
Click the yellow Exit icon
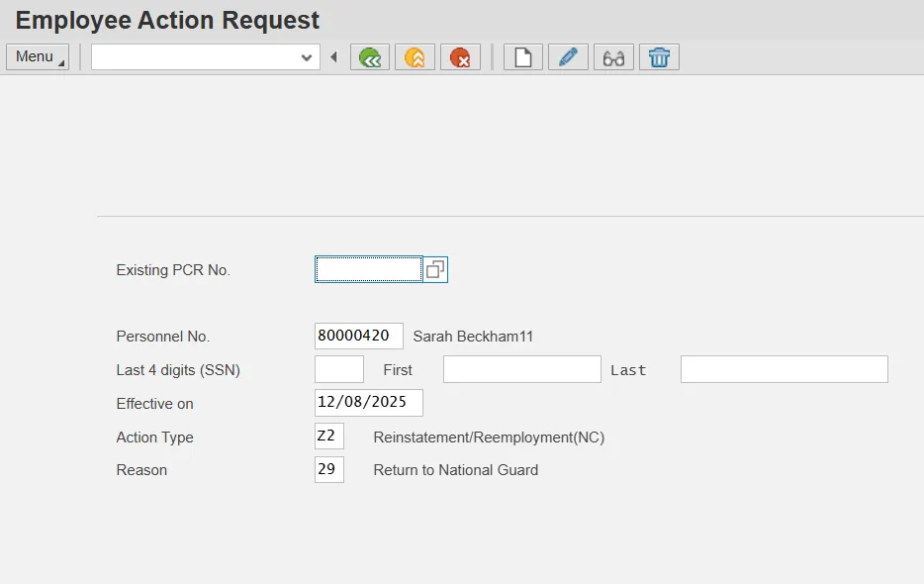tap(416, 57)
